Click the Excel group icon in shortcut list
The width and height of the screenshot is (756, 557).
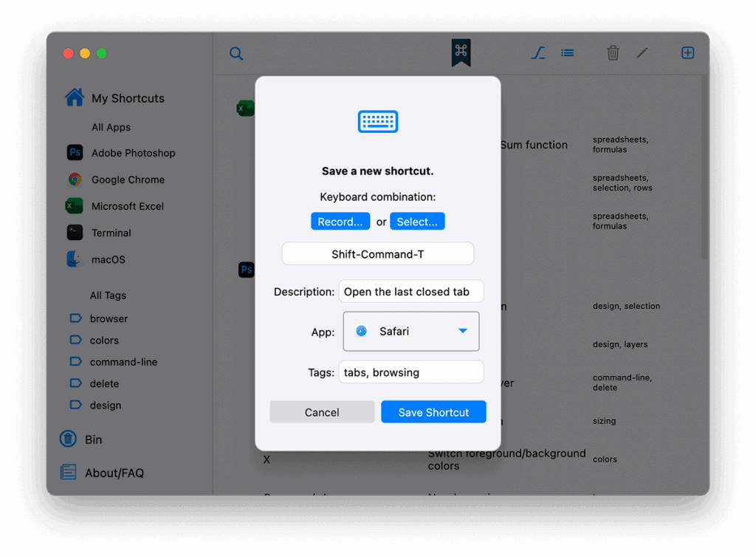245,108
